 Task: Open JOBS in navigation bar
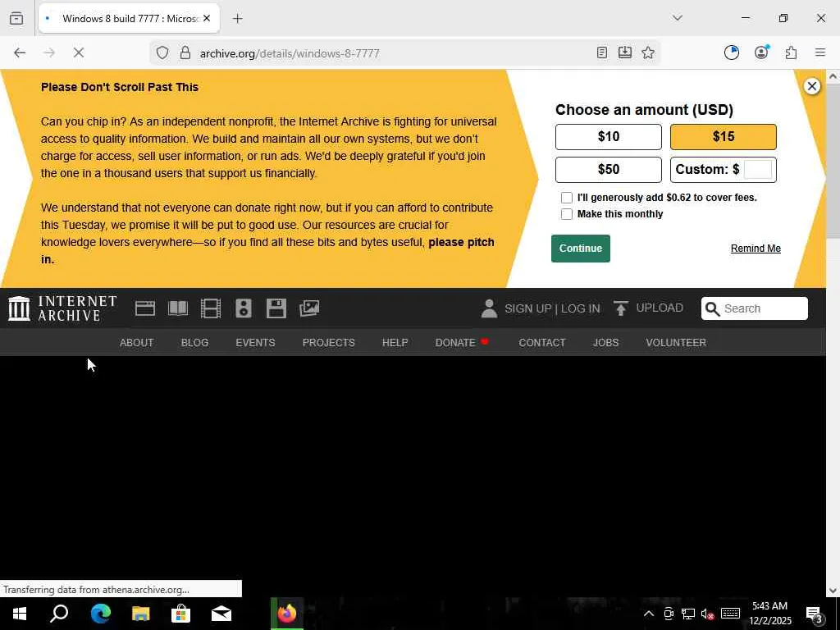point(605,343)
